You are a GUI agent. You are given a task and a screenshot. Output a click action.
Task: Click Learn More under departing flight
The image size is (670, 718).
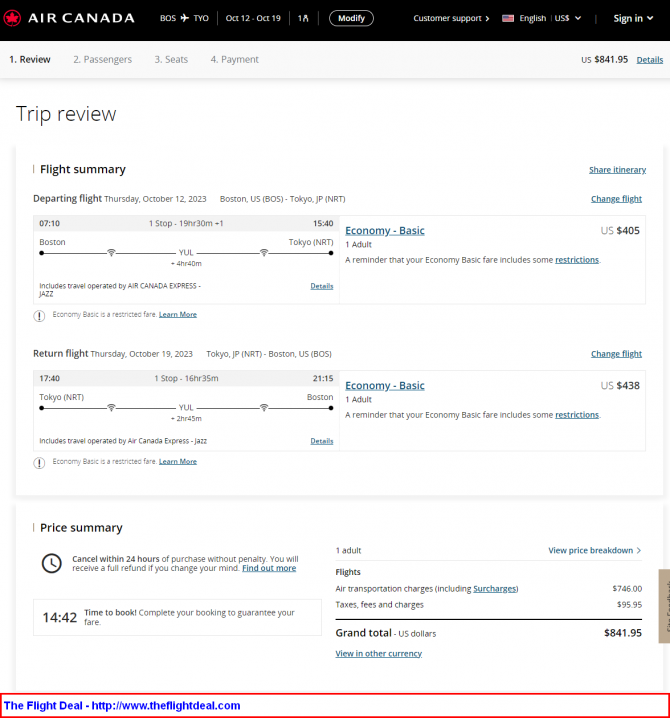coord(178,315)
